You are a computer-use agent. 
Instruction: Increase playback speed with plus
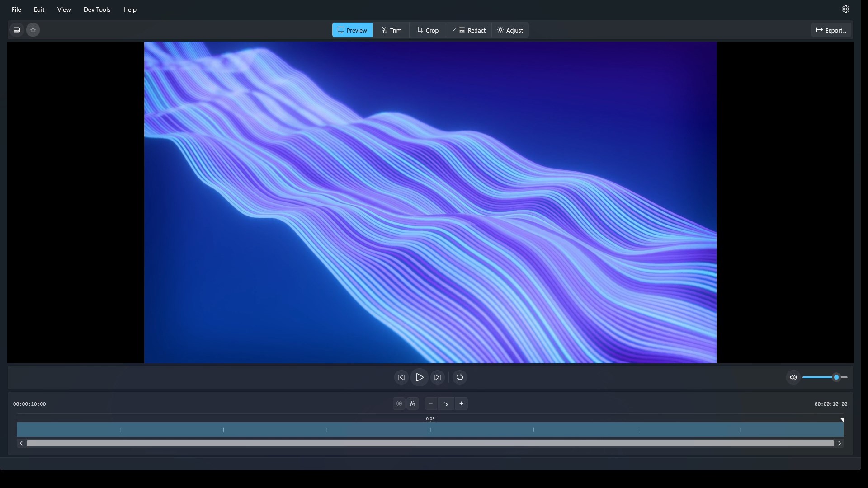461,404
